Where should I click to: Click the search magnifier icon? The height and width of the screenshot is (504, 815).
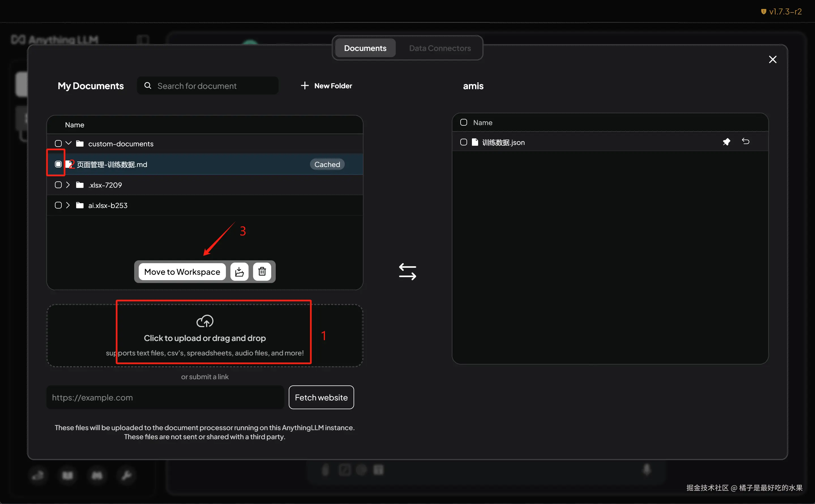148,86
